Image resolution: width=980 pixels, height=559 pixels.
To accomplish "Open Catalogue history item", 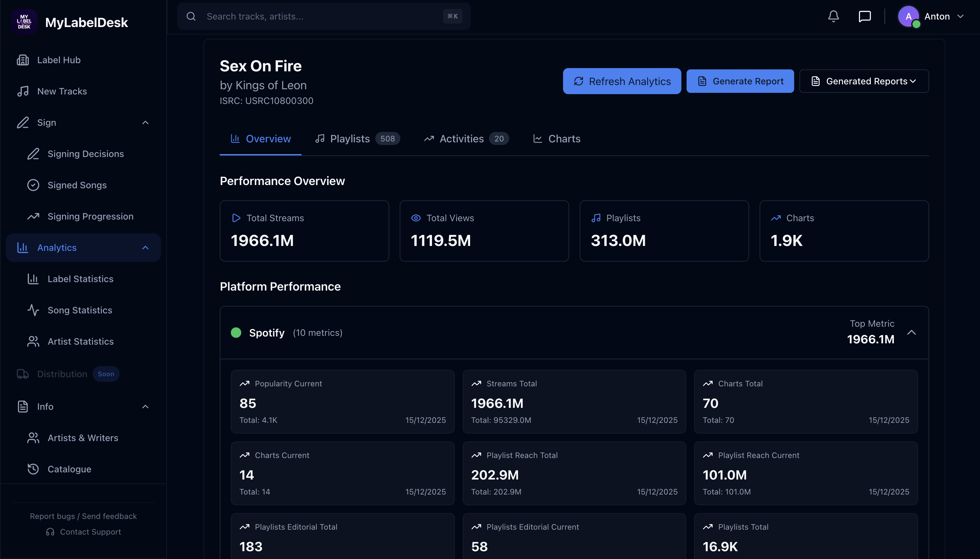I will point(69,469).
